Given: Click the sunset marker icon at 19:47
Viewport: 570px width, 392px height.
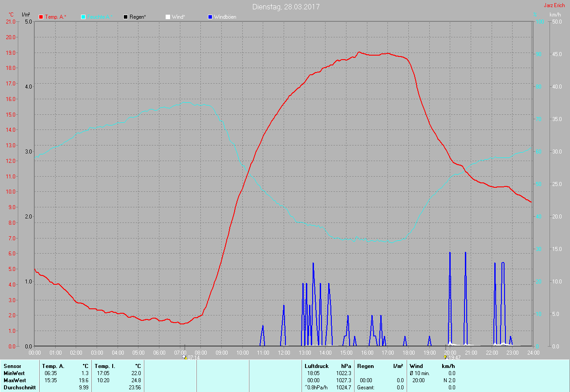Looking at the screenshot, I should coord(445,357).
